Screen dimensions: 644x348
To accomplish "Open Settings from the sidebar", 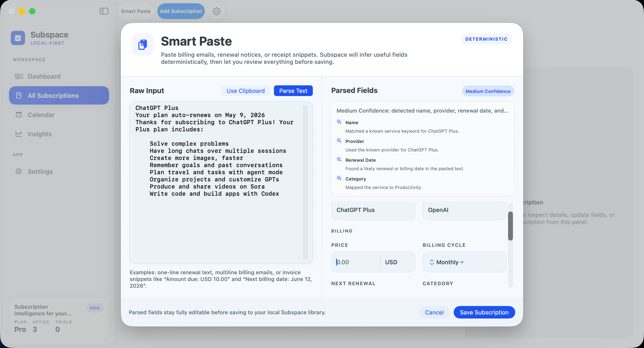I will 40,172.
